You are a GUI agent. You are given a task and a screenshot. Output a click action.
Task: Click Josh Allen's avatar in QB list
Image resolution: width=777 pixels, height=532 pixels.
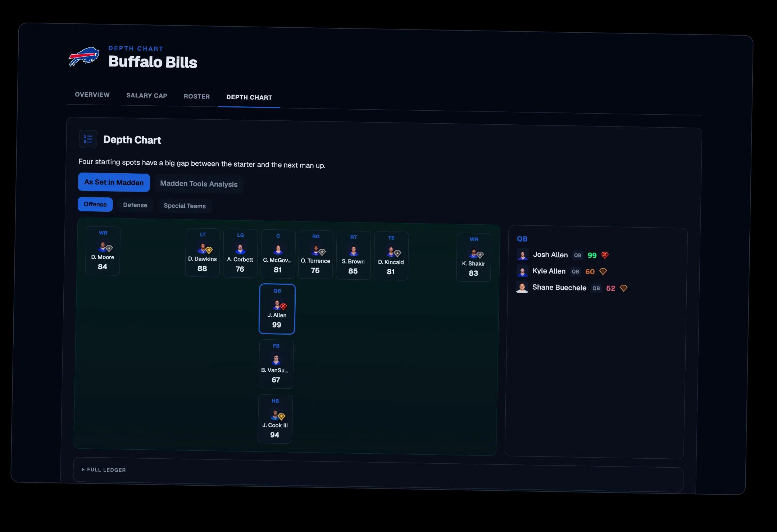(x=523, y=254)
